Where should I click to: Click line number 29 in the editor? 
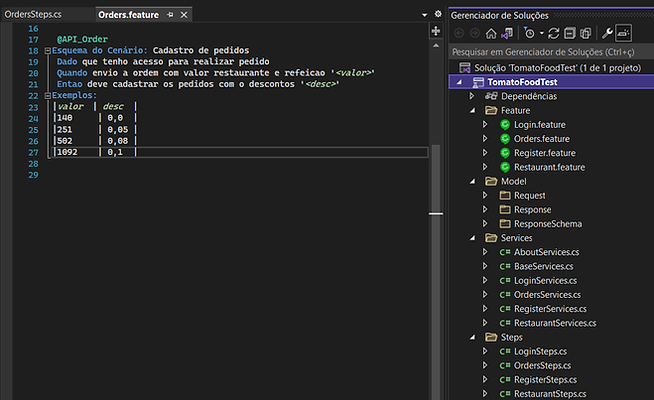[33, 175]
